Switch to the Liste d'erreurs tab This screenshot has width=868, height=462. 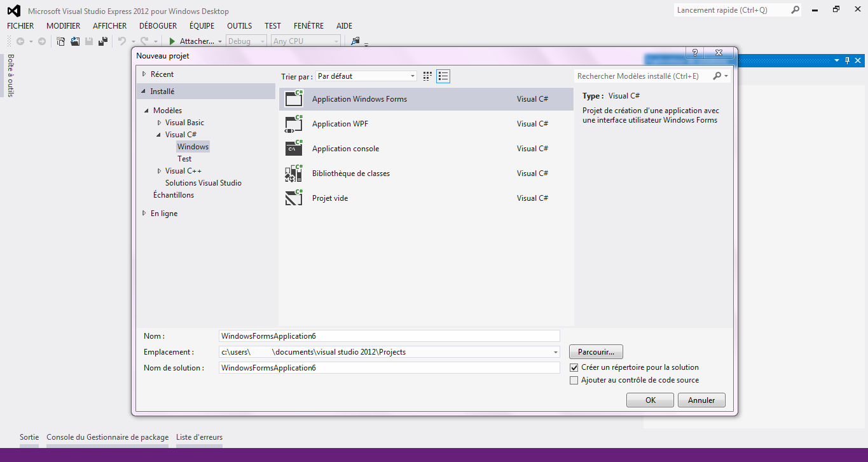200,437
